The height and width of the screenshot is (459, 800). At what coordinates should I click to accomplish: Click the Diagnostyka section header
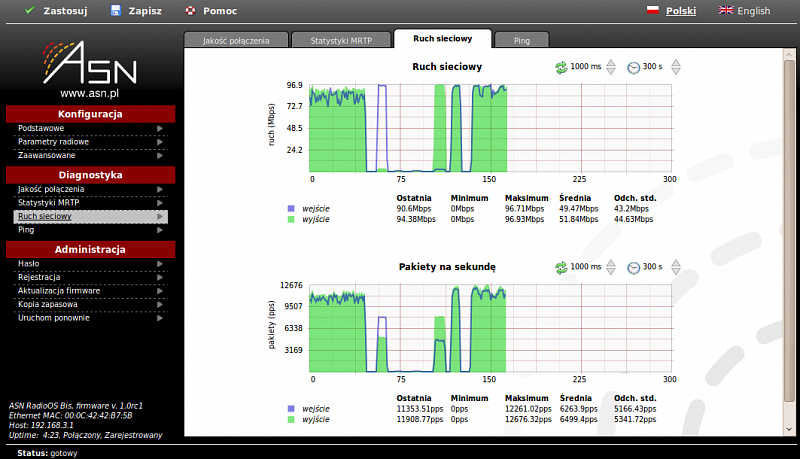pos(90,175)
